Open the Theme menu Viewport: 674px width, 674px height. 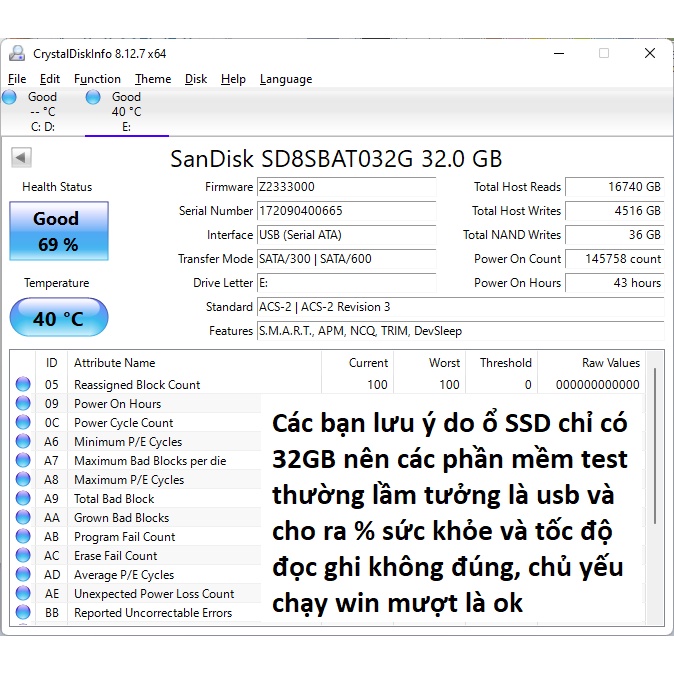tap(153, 79)
